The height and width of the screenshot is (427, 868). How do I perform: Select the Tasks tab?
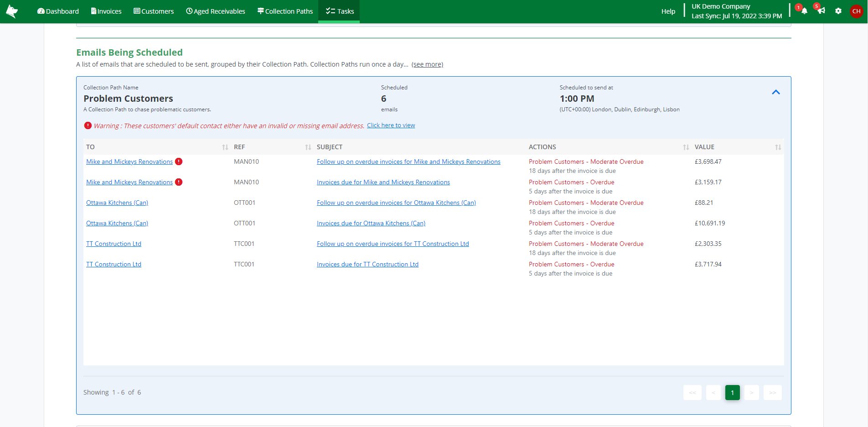point(340,11)
